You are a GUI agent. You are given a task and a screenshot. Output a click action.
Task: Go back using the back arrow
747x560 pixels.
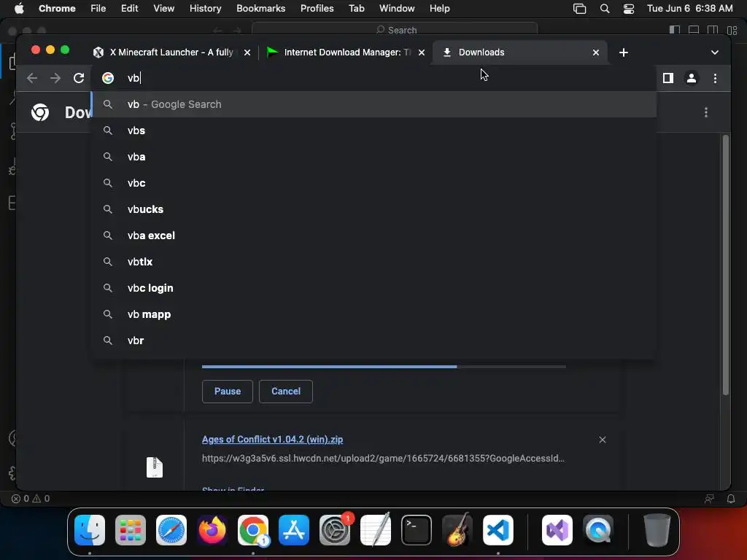tap(32, 78)
